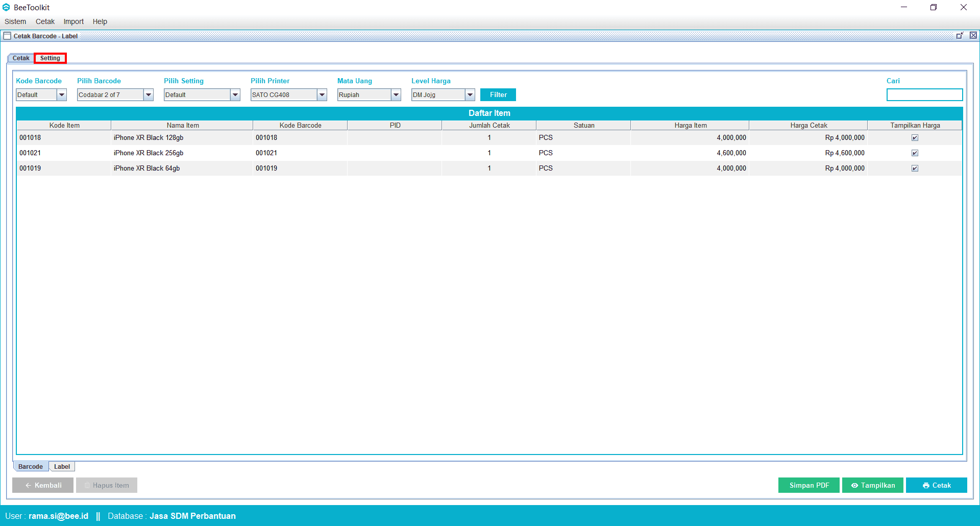The image size is (980, 526).
Task: Click the Cetak Barcode window frame icon
Action: click(x=7, y=36)
